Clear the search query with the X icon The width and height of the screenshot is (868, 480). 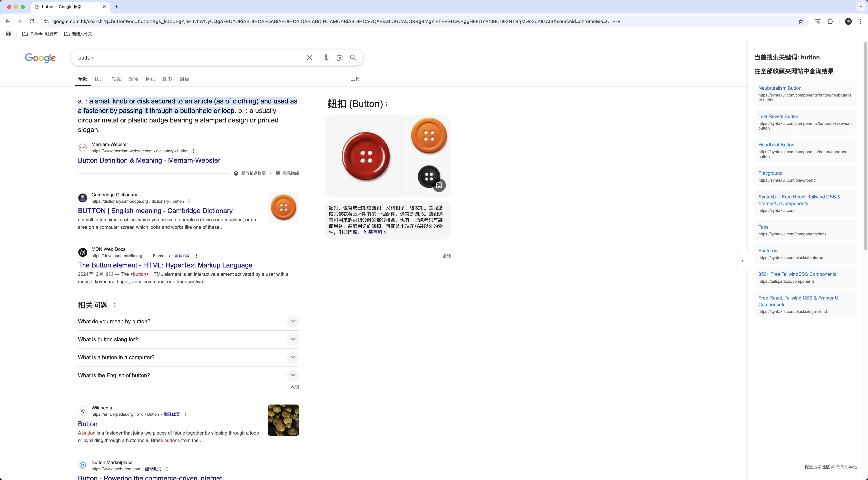click(x=309, y=58)
